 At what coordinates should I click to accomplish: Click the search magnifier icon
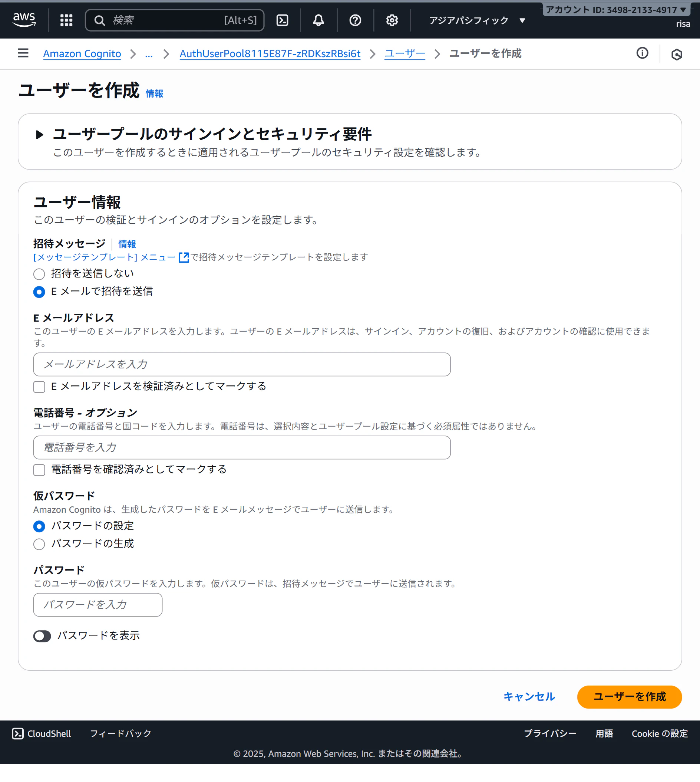click(x=99, y=20)
